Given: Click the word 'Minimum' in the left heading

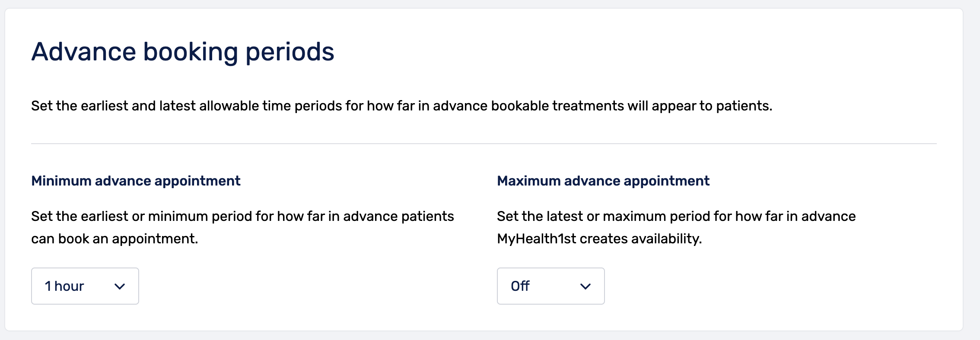Looking at the screenshot, I should point(61,181).
